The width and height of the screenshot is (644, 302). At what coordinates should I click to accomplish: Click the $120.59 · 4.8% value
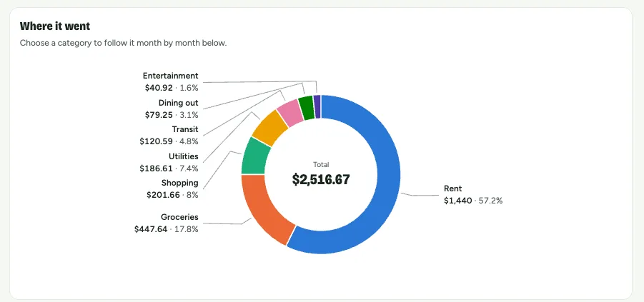(x=169, y=141)
